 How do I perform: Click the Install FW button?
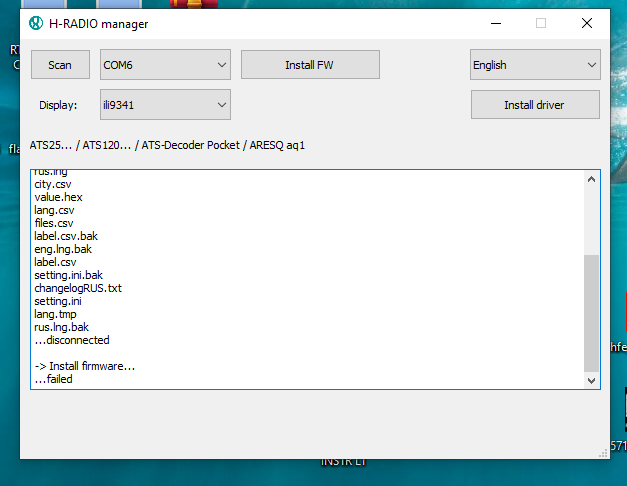(310, 65)
